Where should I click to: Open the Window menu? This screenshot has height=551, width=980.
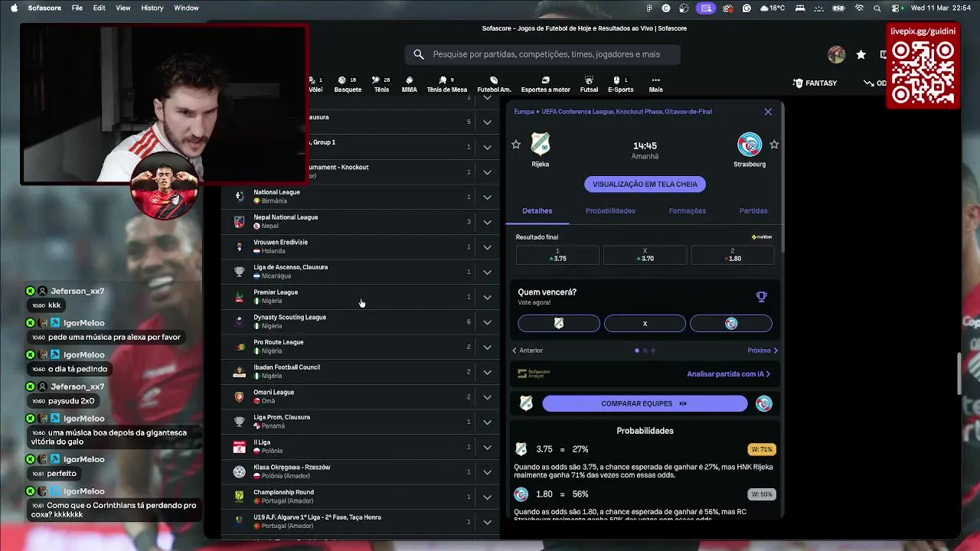[x=187, y=8]
